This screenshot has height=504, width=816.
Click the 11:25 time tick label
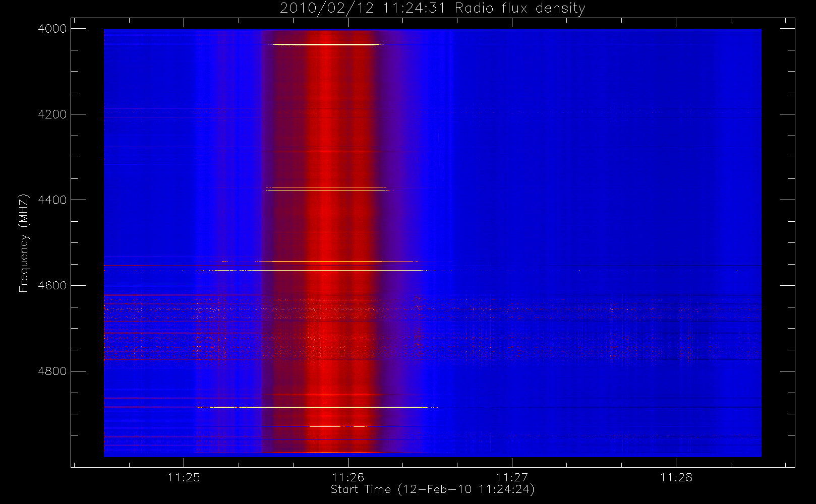(x=184, y=477)
